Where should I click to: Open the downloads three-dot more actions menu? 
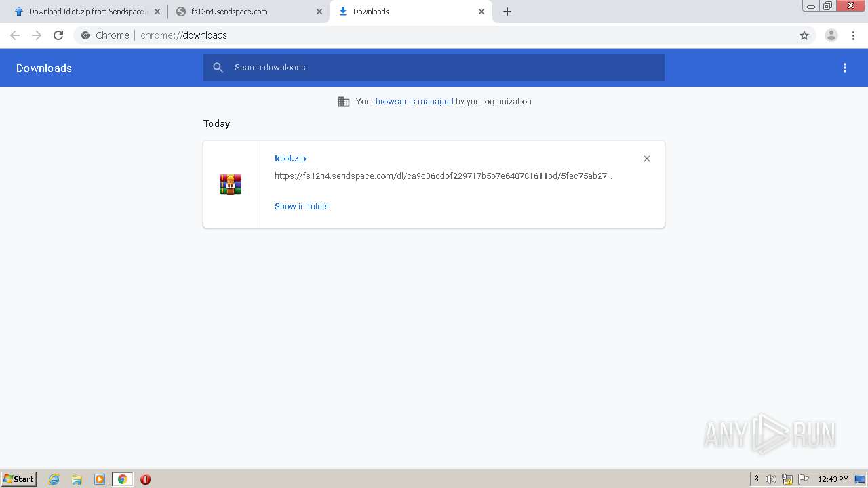(x=845, y=68)
